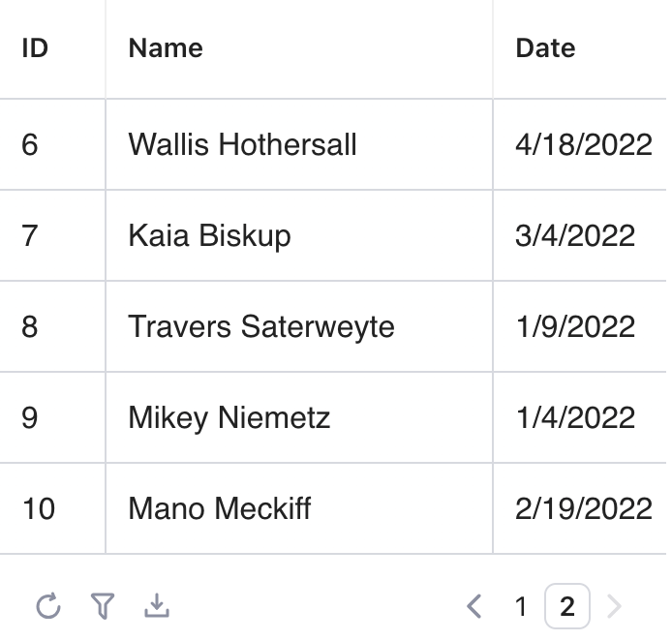This screenshot has height=641, width=672.
Task: Click the next page right chevron
Action: pos(614,607)
